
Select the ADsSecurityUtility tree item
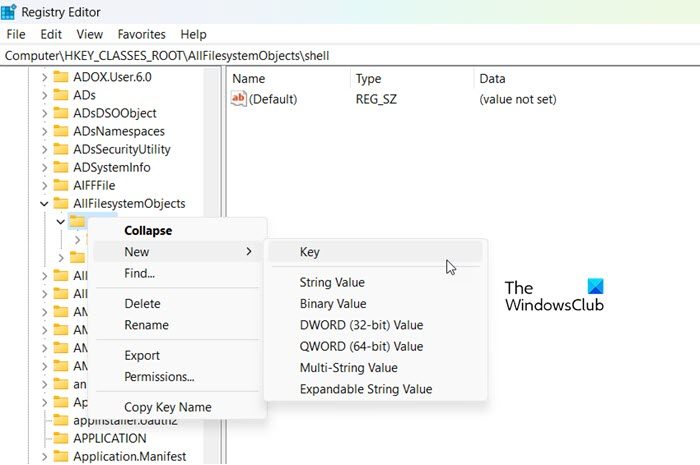(x=122, y=149)
